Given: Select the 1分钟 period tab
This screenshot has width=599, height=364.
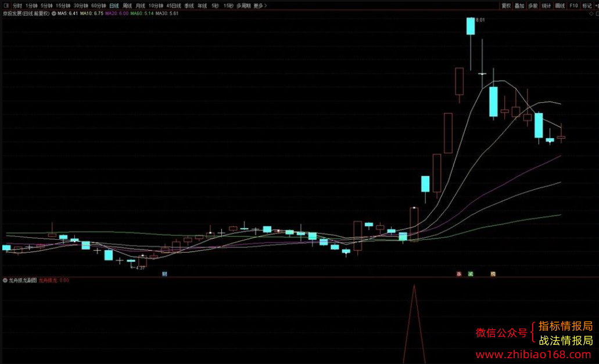Looking at the screenshot, I should pos(32,6).
